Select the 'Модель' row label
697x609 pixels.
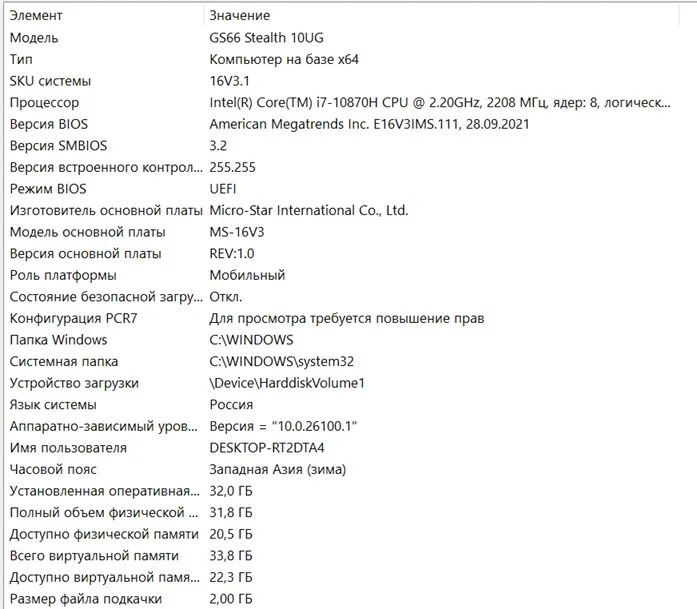(x=34, y=38)
